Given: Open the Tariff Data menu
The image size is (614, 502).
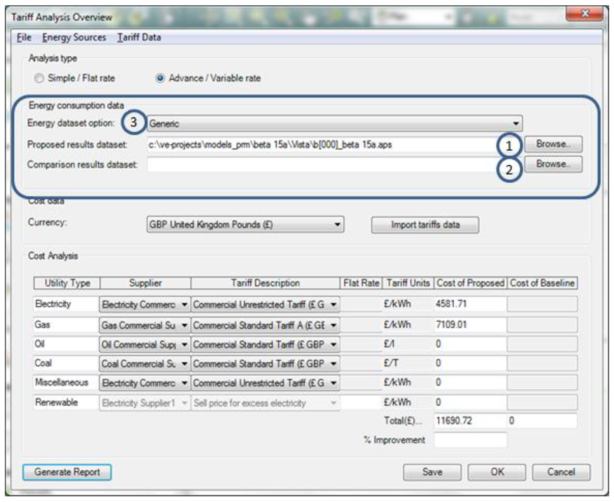Looking at the screenshot, I should tap(139, 37).
